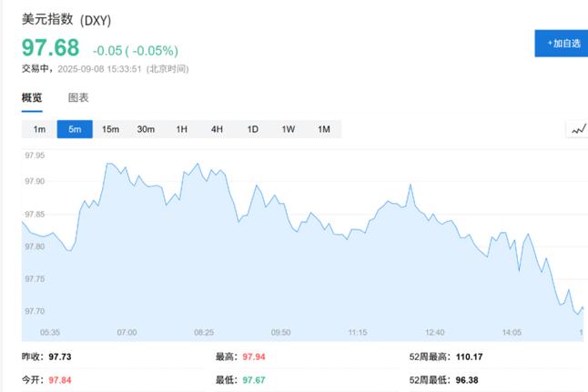Select the 5m interval
The height and width of the screenshot is (392, 588).
(x=75, y=129)
